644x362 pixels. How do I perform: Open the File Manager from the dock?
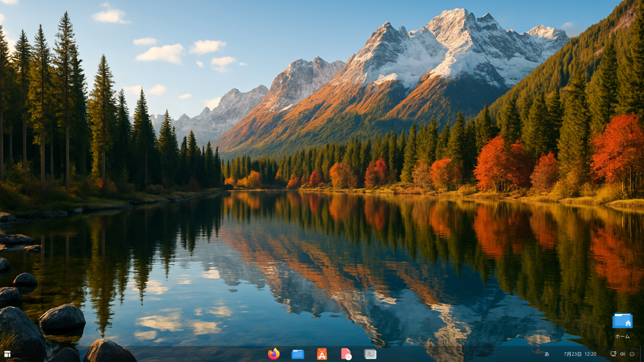(298, 354)
